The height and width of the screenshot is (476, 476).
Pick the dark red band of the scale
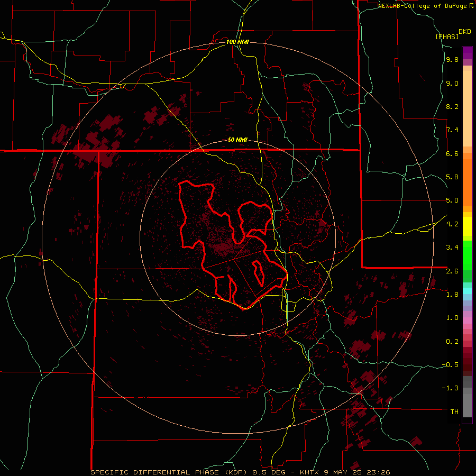point(467,361)
